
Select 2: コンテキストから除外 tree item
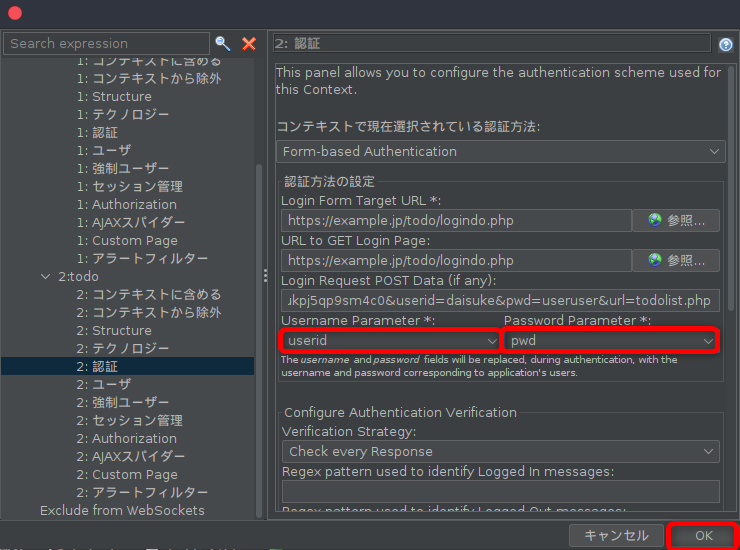pyautogui.click(x=149, y=313)
